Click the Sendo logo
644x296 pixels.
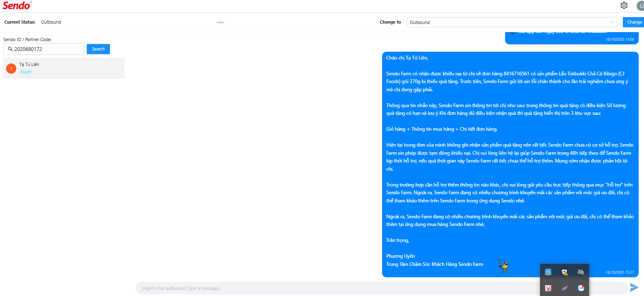click(17, 6)
